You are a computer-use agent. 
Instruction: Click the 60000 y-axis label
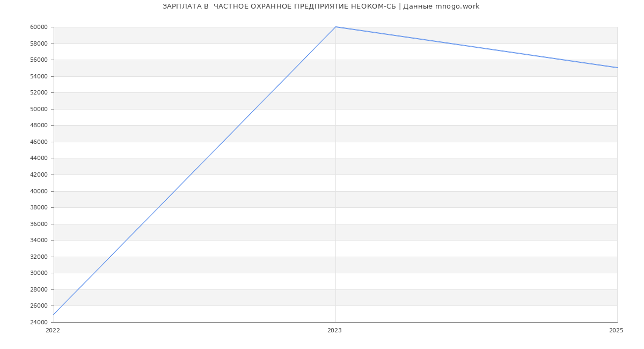pos(39,27)
